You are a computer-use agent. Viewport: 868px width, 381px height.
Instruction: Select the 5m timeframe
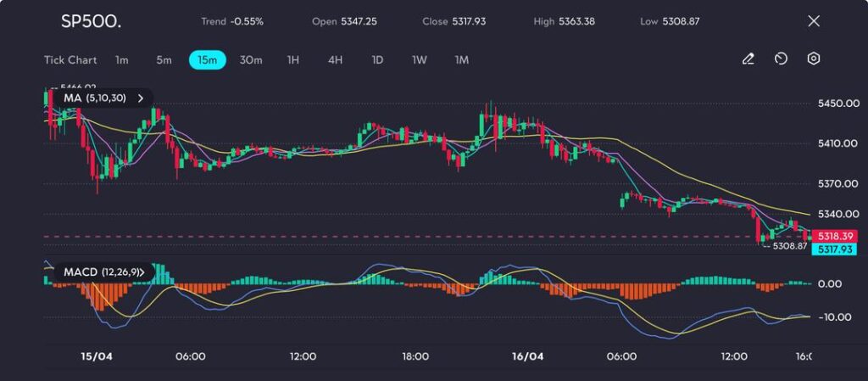pyautogui.click(x=164, y=60)
